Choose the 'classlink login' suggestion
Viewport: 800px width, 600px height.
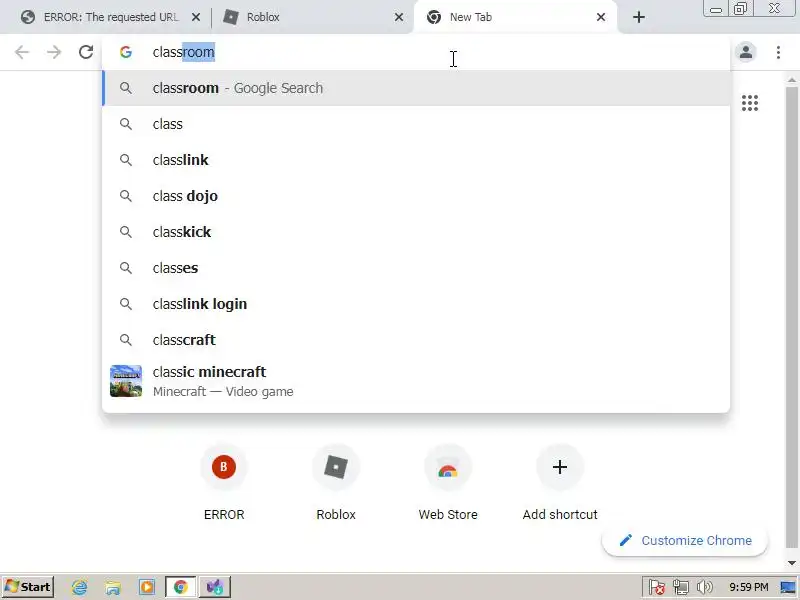[416, 304]
